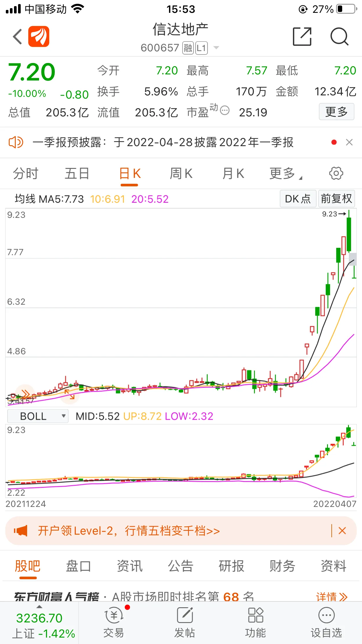
Task: Expand the 更多 chart period menu
Action: tap(286, 174)
